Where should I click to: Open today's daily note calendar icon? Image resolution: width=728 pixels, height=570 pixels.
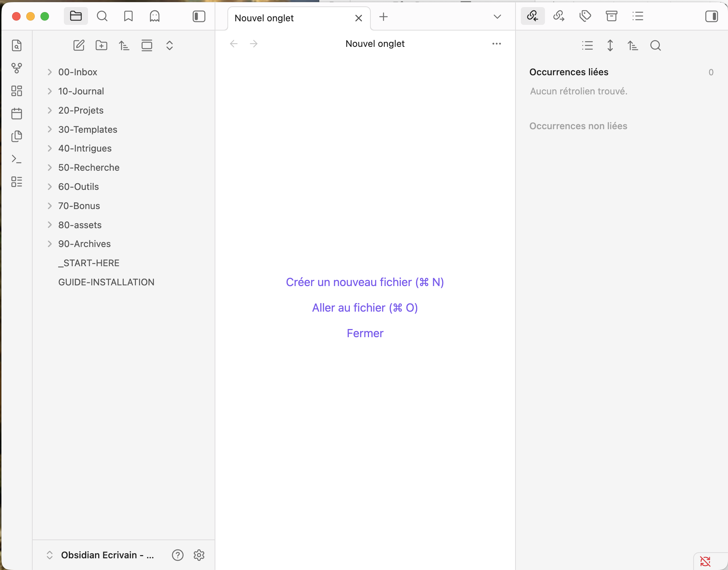coord(17,114)
